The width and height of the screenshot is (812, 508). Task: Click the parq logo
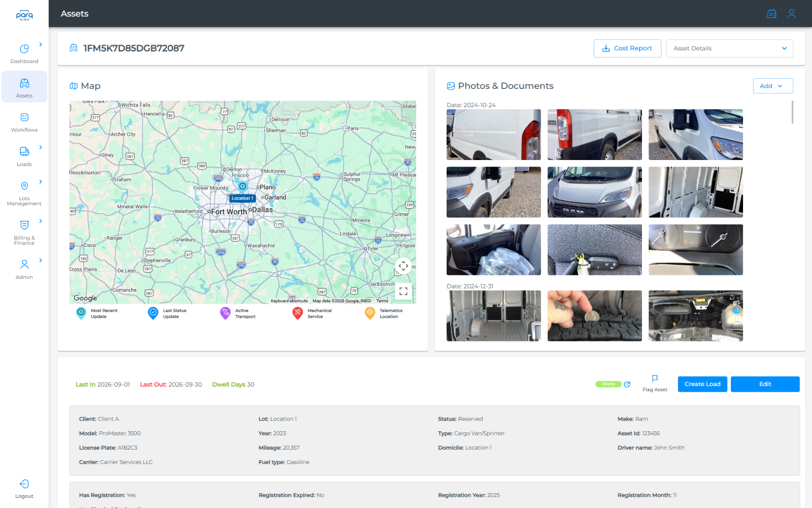coord(24,15)
